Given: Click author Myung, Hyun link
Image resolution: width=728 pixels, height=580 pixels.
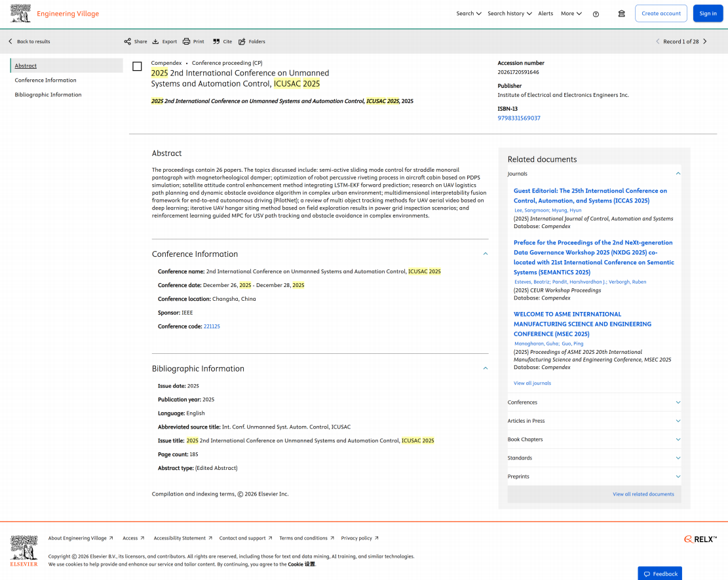Looking at the screenshot, I should [566, 210].
